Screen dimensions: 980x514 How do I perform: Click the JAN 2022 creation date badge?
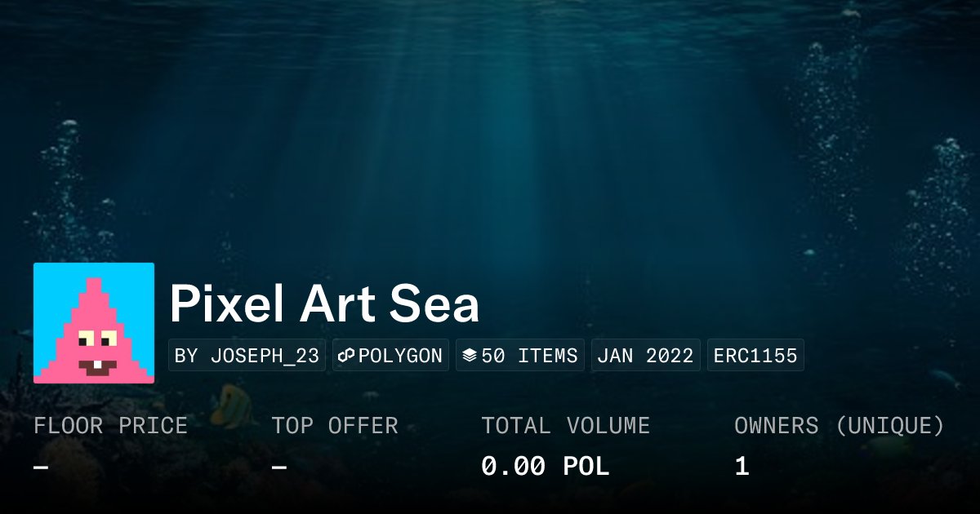(645, 356)
